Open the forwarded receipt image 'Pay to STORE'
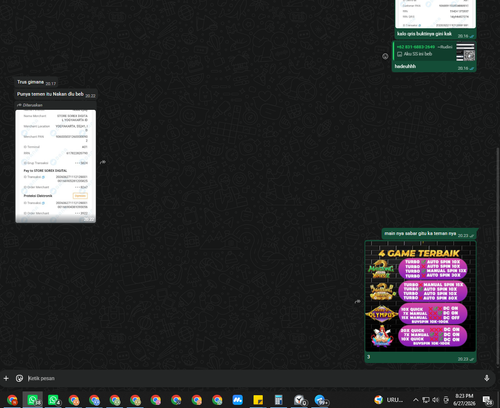 coord(56,166)
